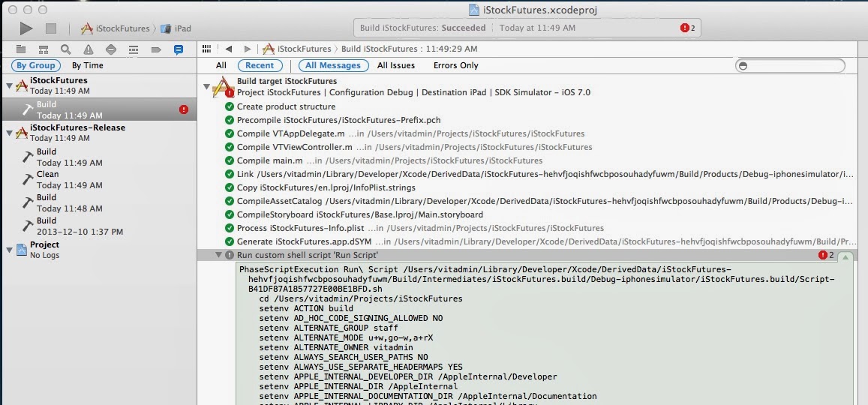The image size is (868, 405).
Task: Click the Run (play) button
Action: tap(26, 28)
